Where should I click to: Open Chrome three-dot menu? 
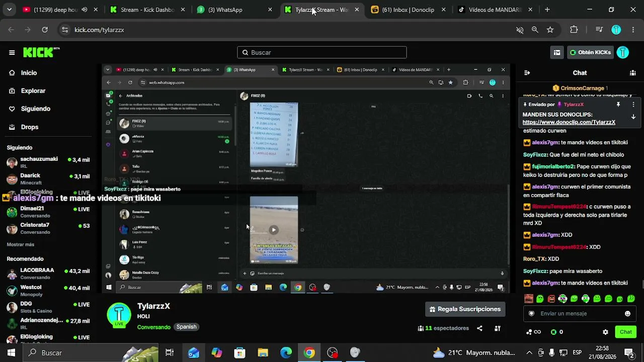pos(633,30)
